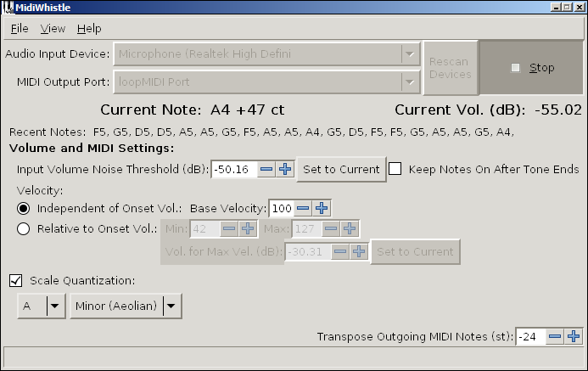This screenshot has width=588, height=371.
Task: Open the File menu
Action: click(20, 28)
